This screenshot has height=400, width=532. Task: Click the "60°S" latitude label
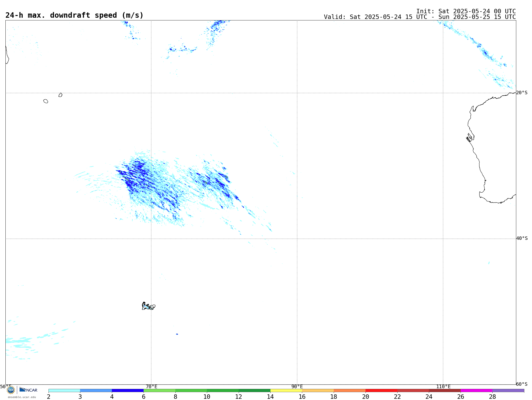522,384
